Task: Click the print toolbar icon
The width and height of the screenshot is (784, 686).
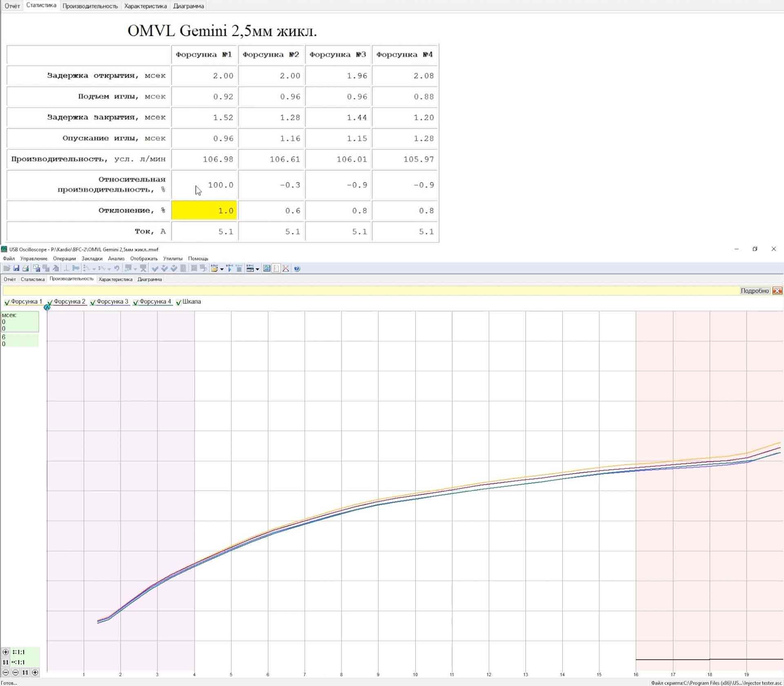Action: click(x=25, y=268)
